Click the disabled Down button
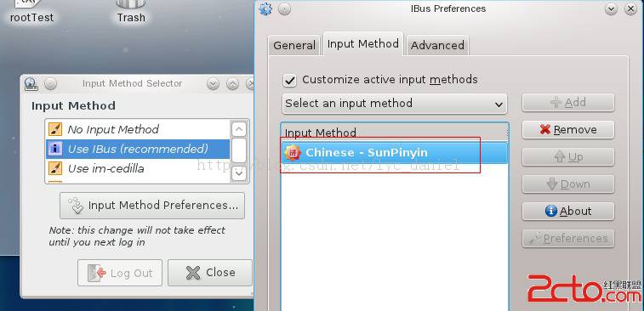The width and height of the screenshot is (644, 311). click(x=568, y=184)
